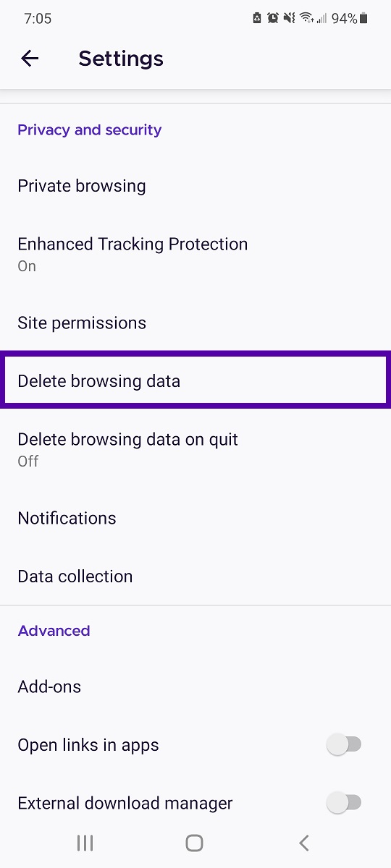Select Delete browsing data
391x868 pixels.
tap(195, 380)
